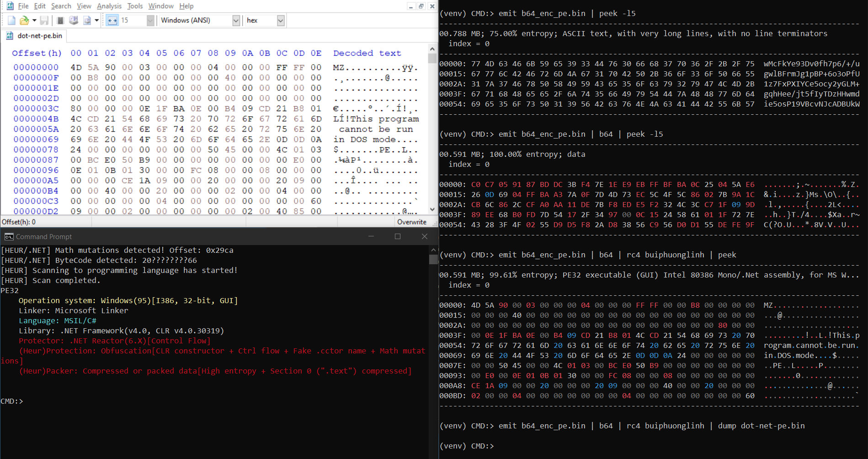868x459 pixels.
Task: Click offset row 000000D2 in hex editor
Action: tap(36, 211)
